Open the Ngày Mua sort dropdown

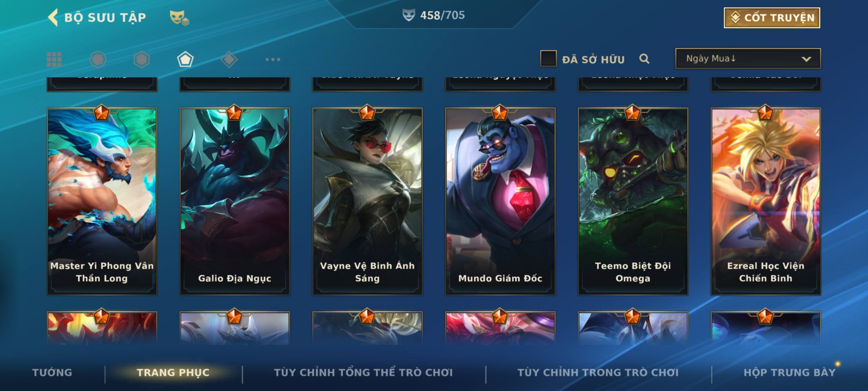[748, 58]
